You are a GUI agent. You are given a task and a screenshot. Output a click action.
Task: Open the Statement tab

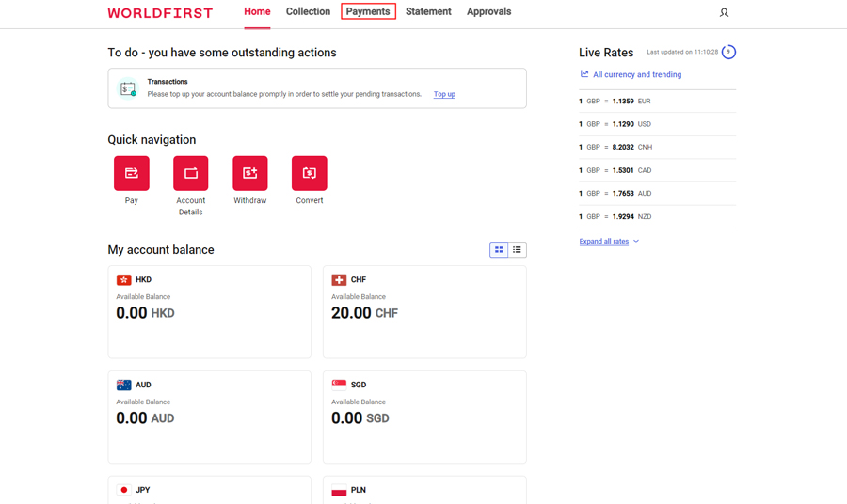428,11
